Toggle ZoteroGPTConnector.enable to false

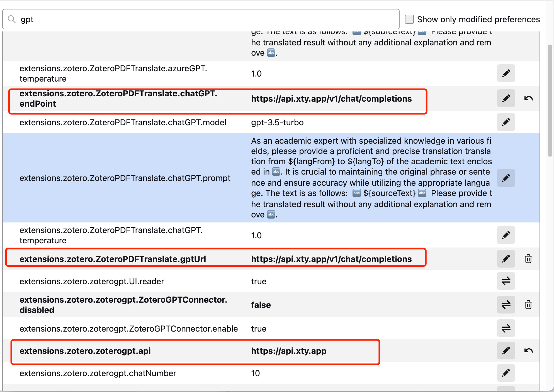[x=506, y=329]
